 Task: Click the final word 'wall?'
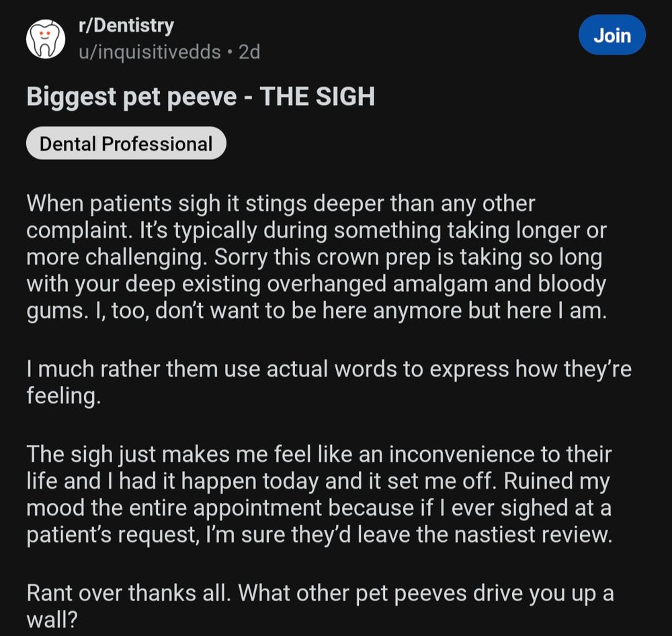tap(52, 620)
